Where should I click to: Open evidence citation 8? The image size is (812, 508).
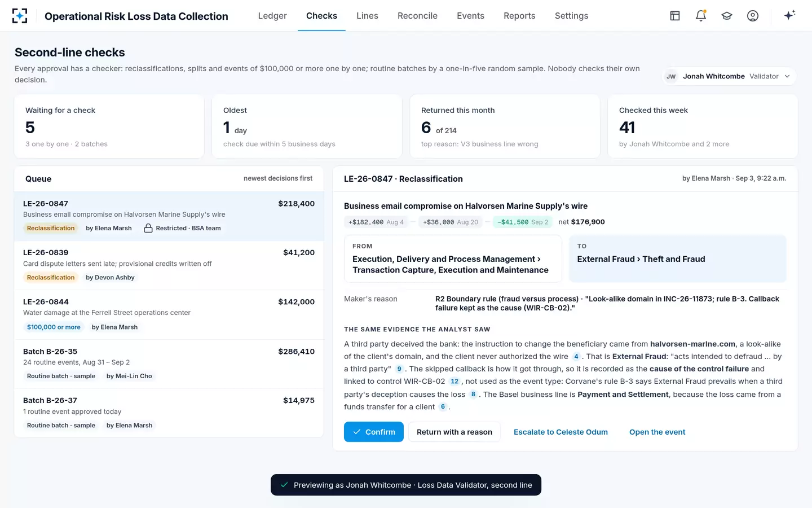coord(473,394)
